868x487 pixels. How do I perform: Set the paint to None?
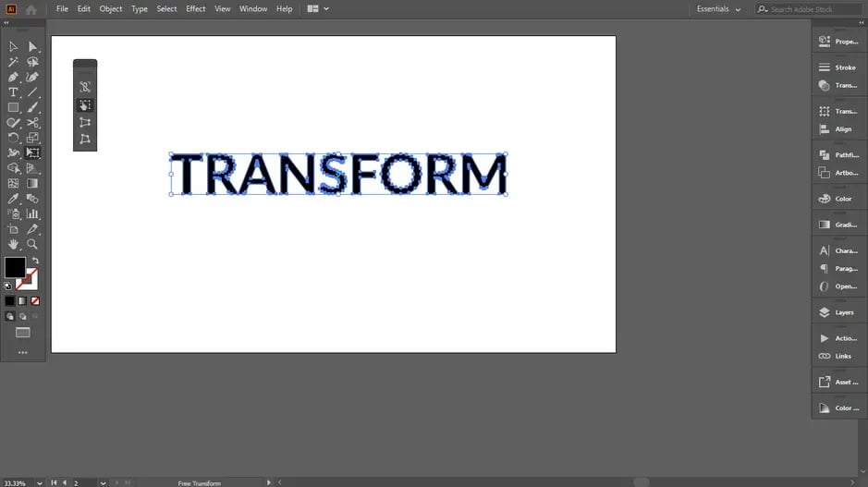tap(35, 301)
